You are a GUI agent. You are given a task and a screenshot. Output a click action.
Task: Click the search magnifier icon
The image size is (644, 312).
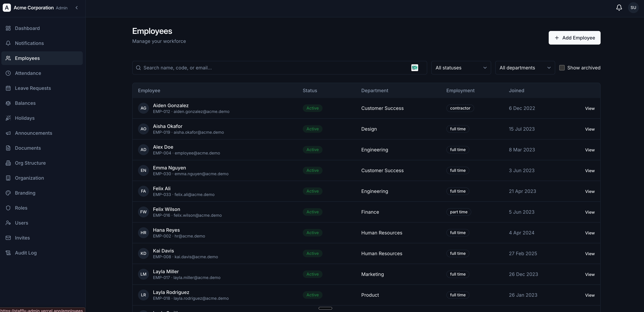(x=138, y=68)
